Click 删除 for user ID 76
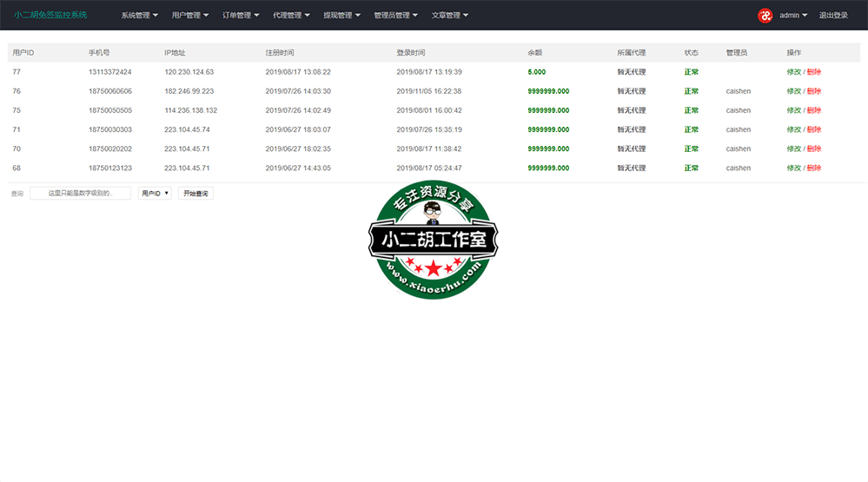Screen dimensions: 868x482 click(x=814, y=91)
